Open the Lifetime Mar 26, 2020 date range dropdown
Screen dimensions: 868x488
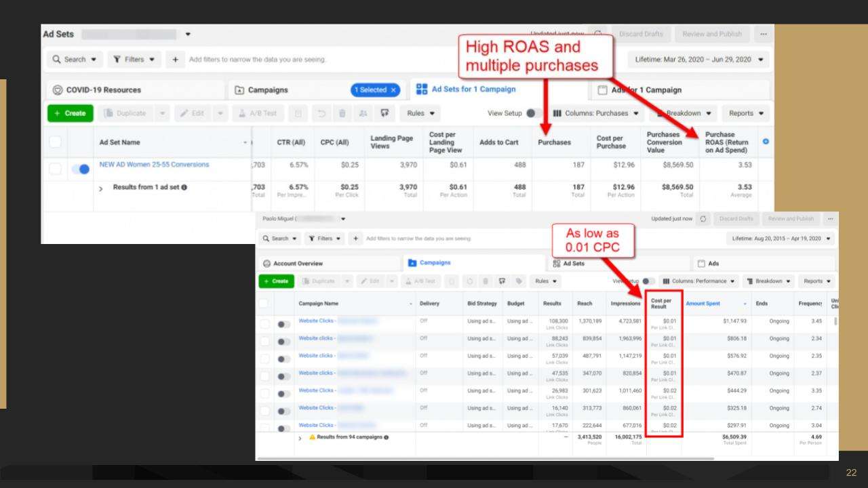pos(698,60)
